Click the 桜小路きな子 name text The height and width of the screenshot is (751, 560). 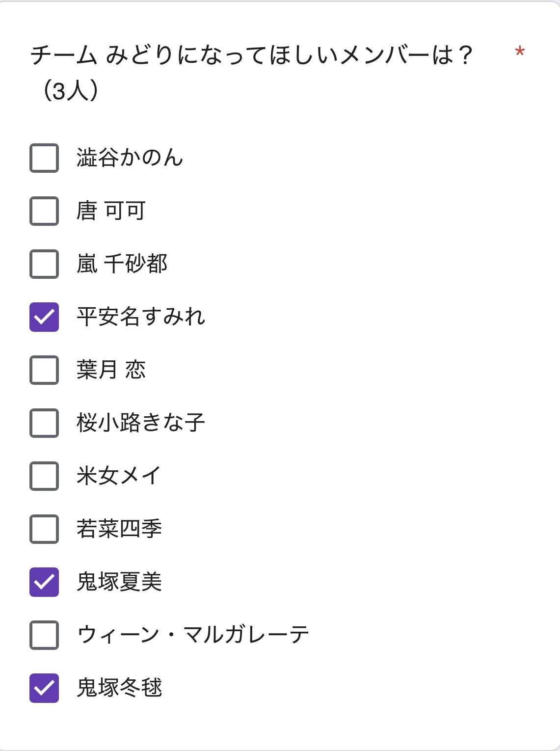pos(140,423)
